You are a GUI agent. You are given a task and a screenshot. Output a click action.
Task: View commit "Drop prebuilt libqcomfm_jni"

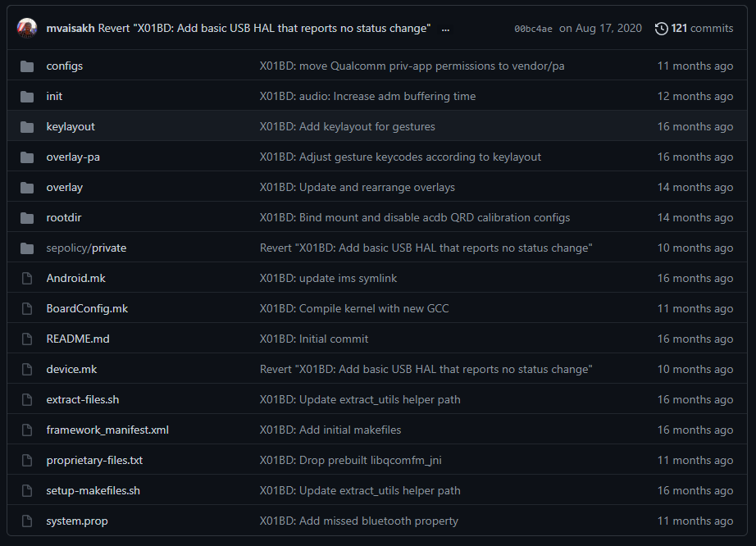(x=350, y=461)
